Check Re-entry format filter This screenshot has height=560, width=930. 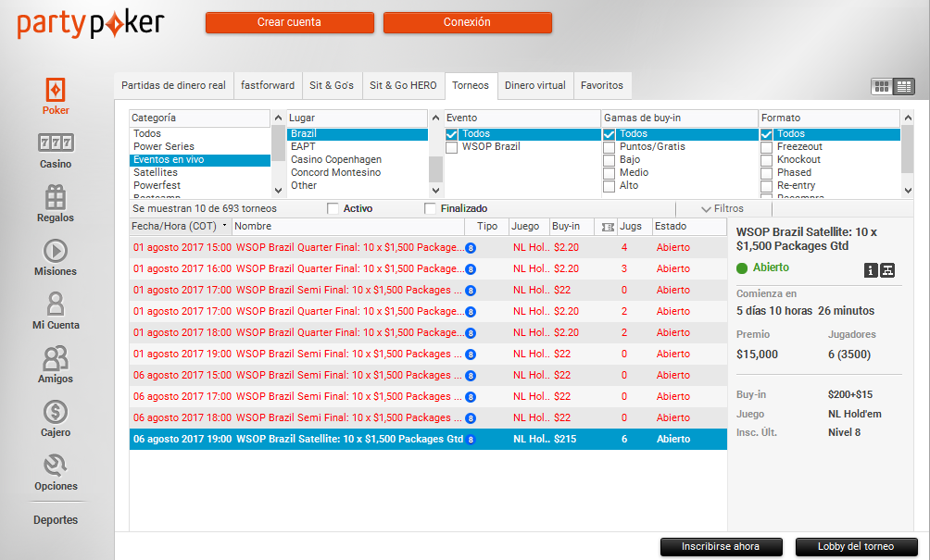[766, 187]
